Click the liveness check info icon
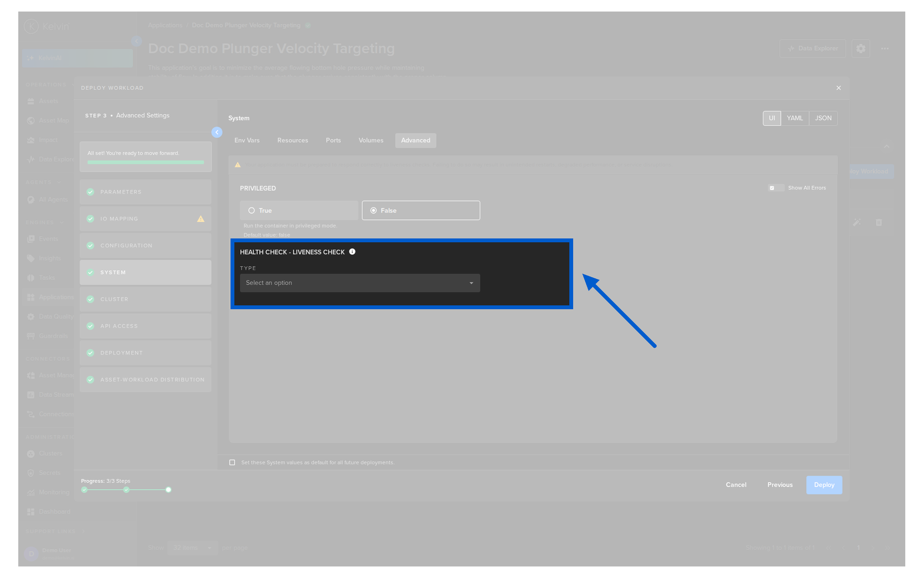 click(x=352, y=251)
